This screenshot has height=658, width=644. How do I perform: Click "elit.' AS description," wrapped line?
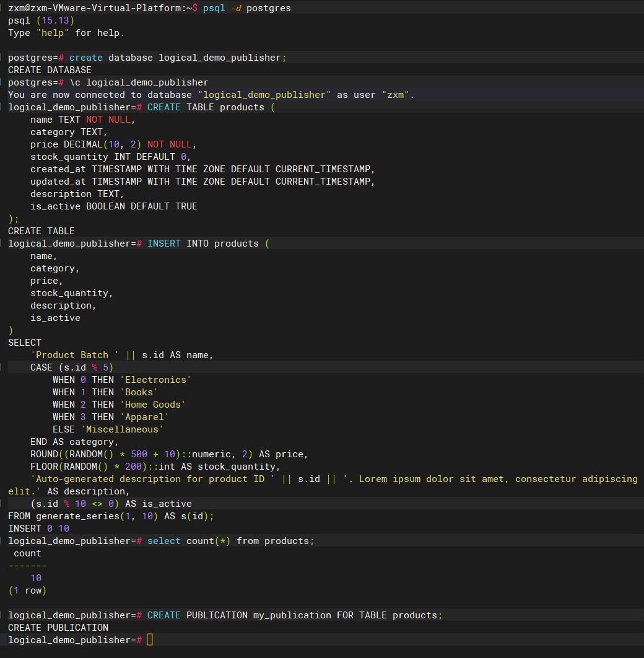pyautogui.click(x=69, y=491)
